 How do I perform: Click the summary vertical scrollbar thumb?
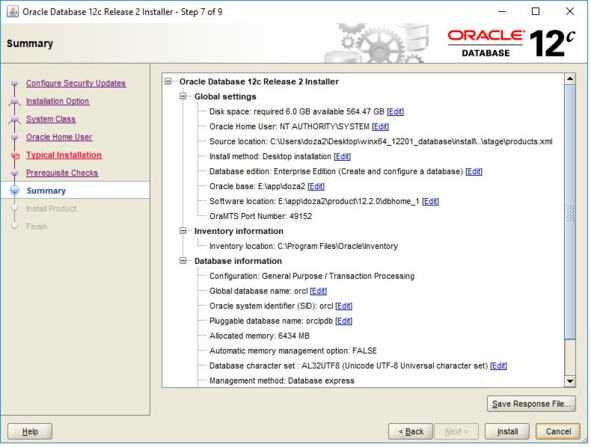[570, 212]
